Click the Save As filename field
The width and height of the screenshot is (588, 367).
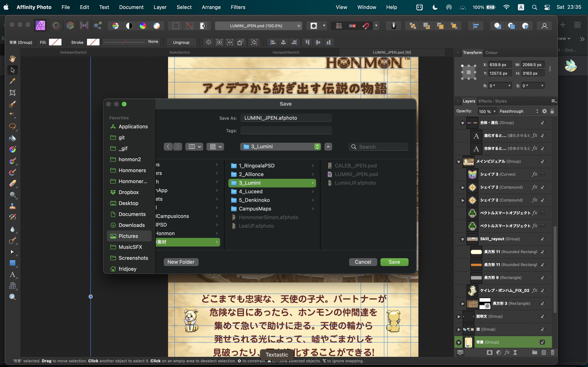pyautogui.click(x=286, y=118)
